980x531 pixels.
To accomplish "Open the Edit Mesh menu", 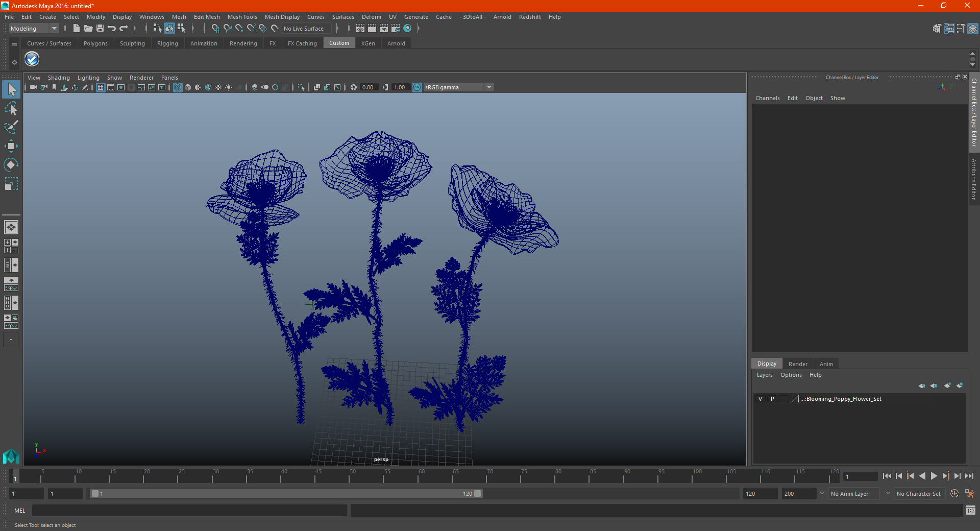I will point(207,17).
